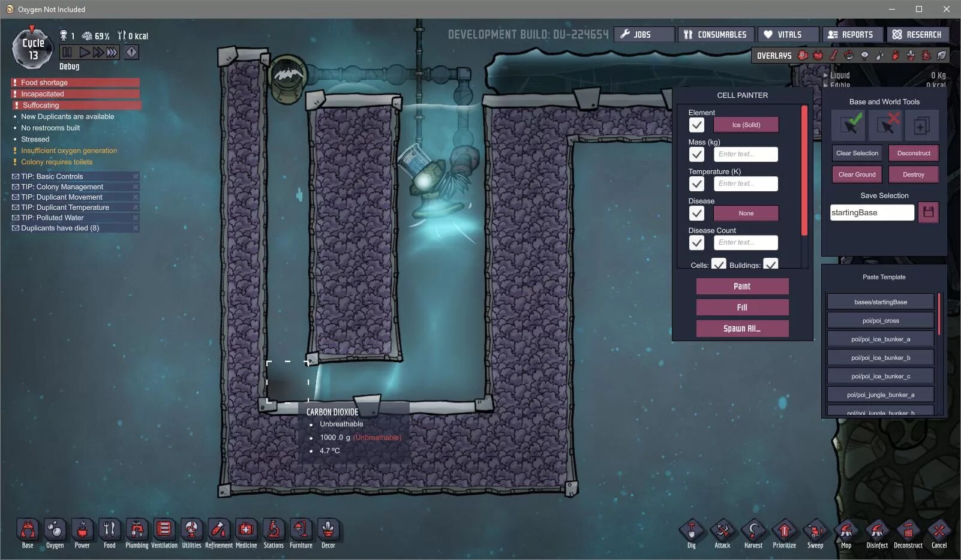Dismiss the Duplicants have died notification
The width and height of the screenshot is (961, 560).
[x=136, y=228]
